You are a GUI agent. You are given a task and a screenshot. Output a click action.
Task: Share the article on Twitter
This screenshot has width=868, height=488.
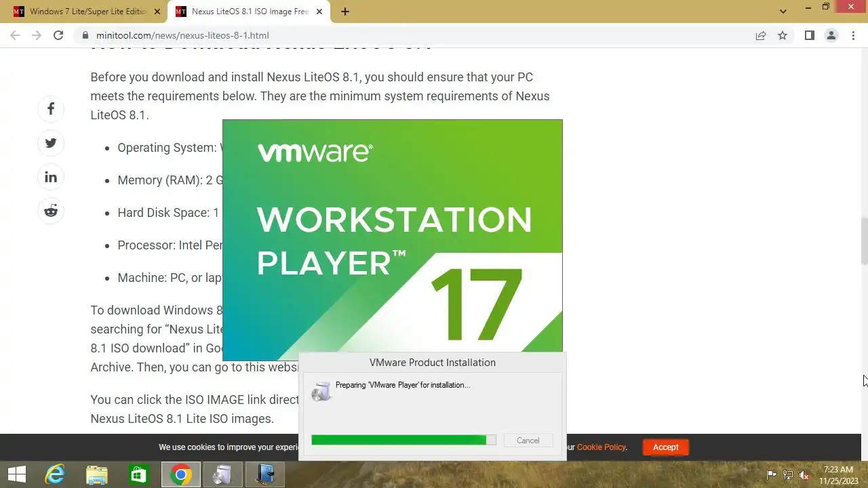tap(51, 143)
